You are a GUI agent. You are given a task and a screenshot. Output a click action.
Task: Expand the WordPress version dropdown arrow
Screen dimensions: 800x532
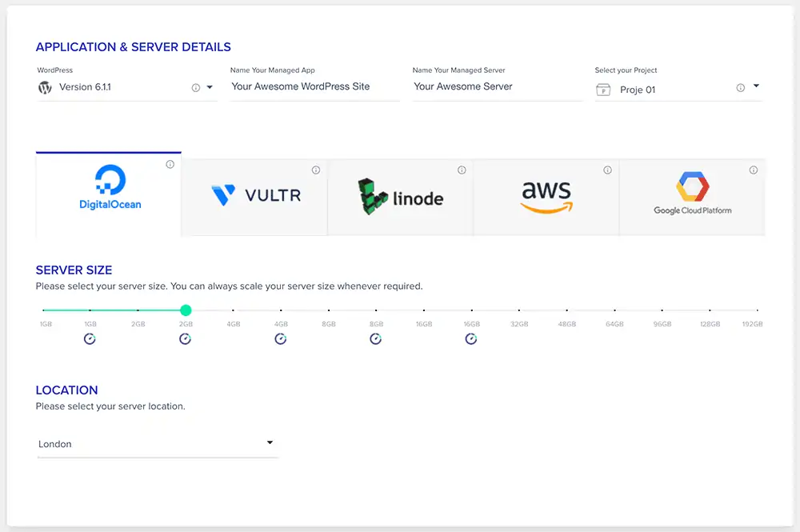click(210, 87)
